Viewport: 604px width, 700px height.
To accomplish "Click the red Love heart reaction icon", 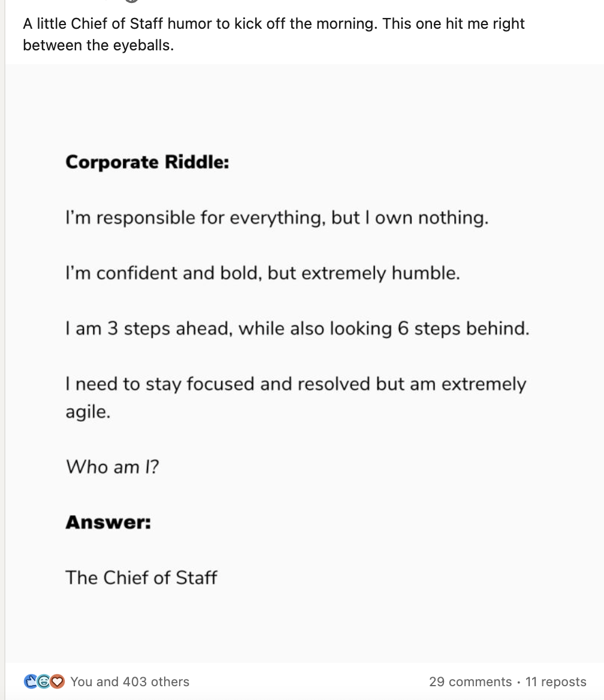I will click(x=57, y=681).
